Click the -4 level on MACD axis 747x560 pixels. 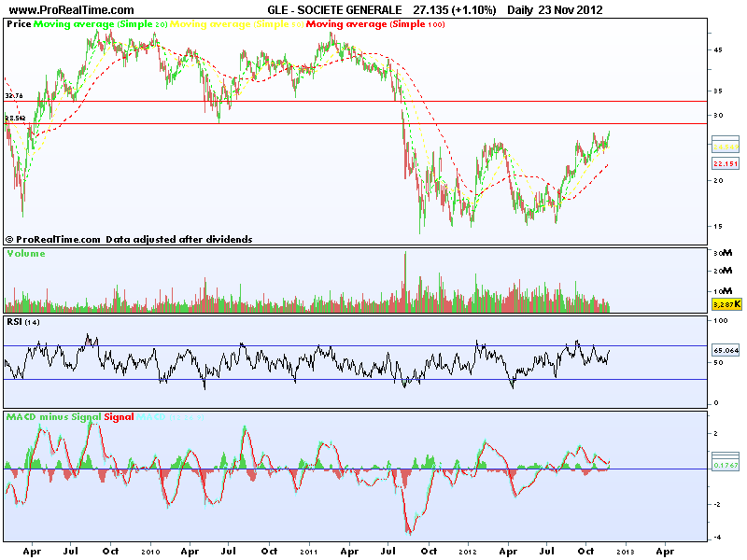(717, 538)
